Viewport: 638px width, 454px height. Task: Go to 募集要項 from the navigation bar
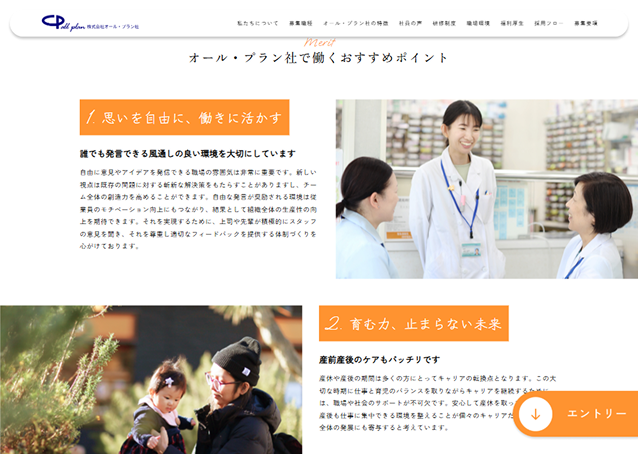[586, 22]
